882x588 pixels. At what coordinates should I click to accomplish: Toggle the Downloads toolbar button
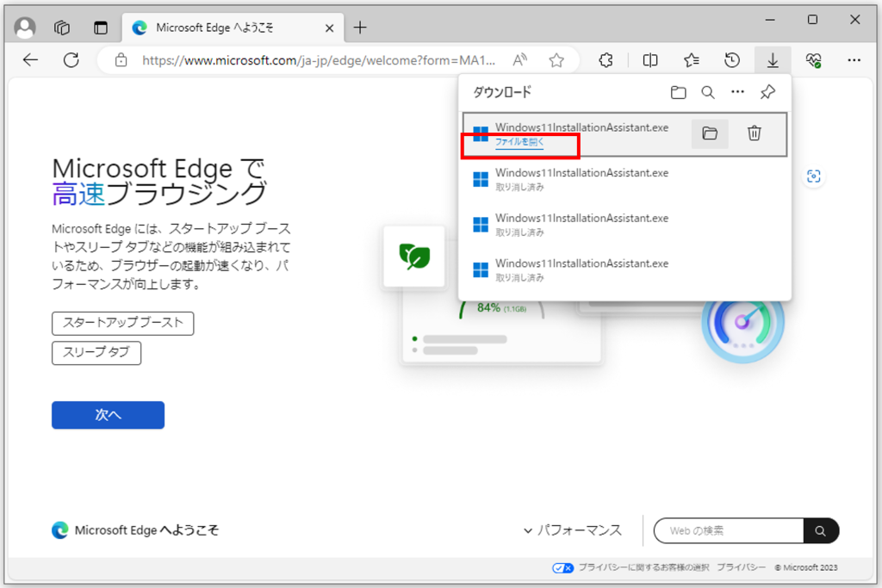coord(773,60)
